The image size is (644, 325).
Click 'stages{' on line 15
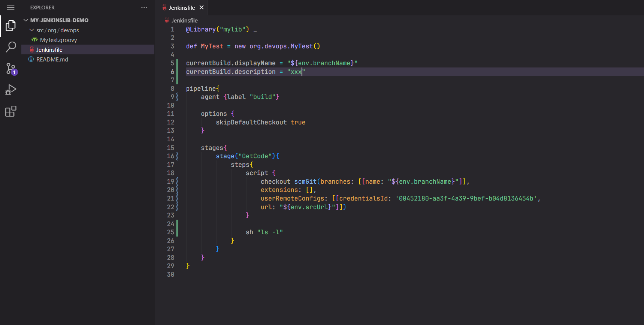pos(214,148)
